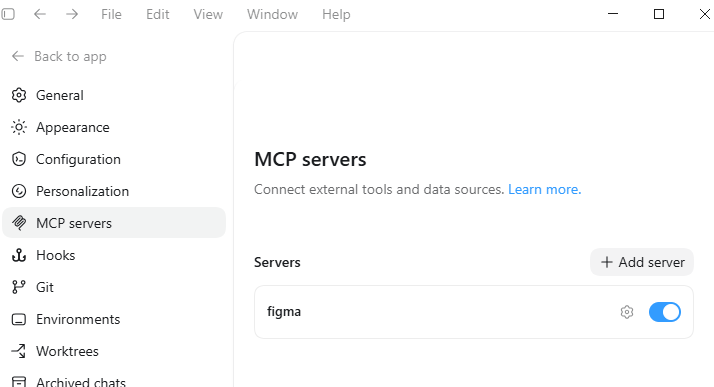Open the Window menu
This screenshot has height=387, width=714.
272,15
